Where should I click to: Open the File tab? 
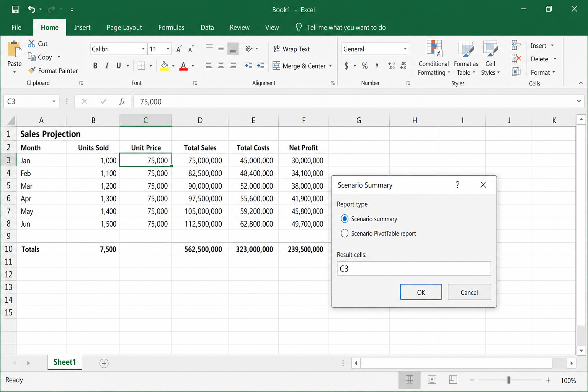click(16, 28)
